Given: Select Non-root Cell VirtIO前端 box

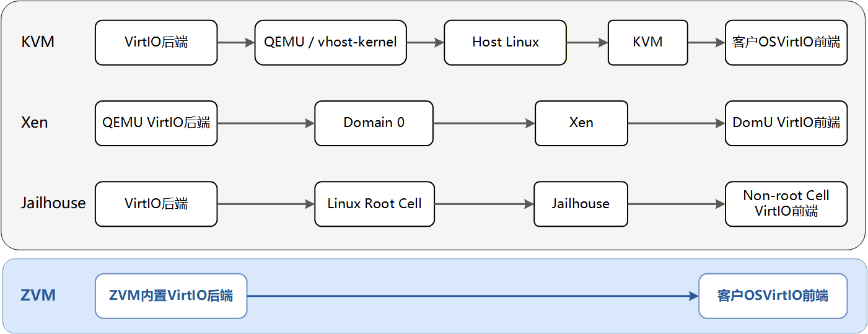Looking at the screenshot, I should click(x=786, y=204).
